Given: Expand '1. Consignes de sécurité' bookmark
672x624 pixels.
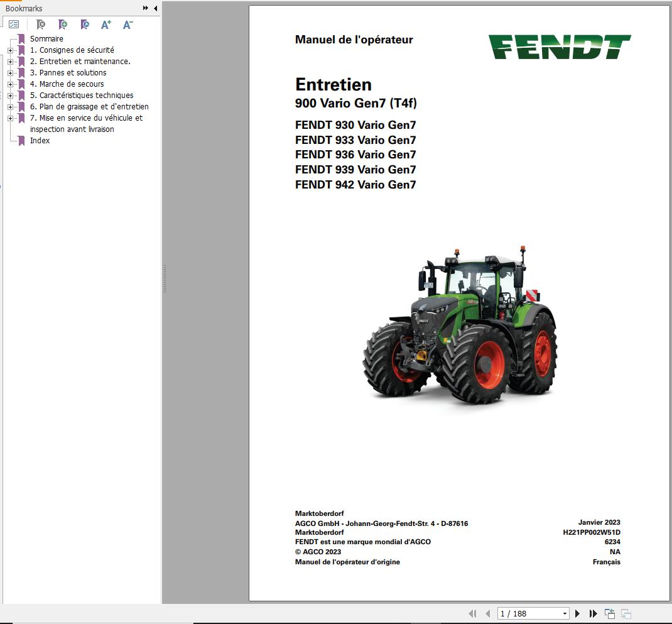Looking at the screenshot, I should pos(10,50).
